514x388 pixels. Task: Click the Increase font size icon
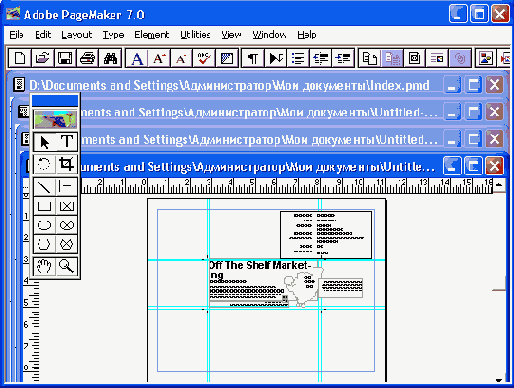[159, 58]
